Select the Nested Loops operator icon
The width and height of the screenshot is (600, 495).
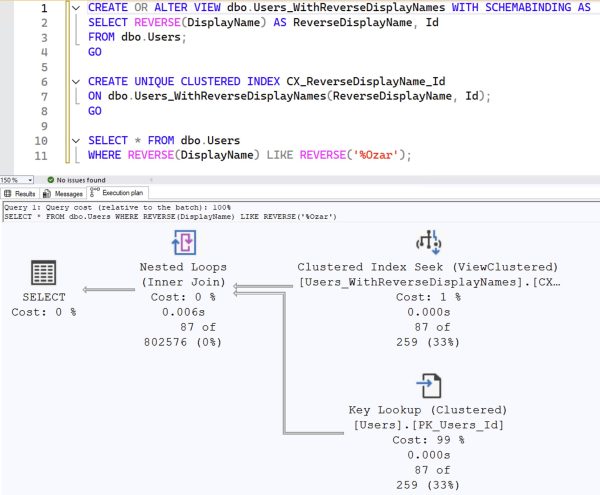183,243
